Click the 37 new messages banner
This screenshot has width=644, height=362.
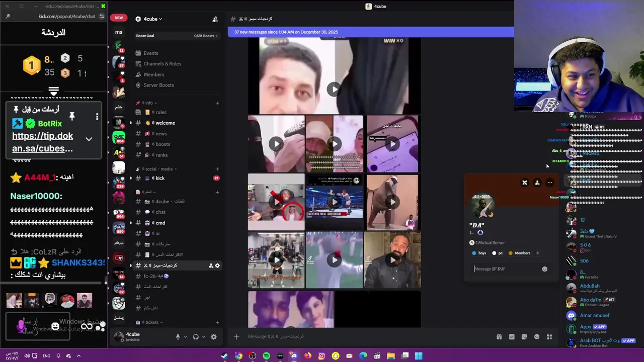(x=371, y=32)
